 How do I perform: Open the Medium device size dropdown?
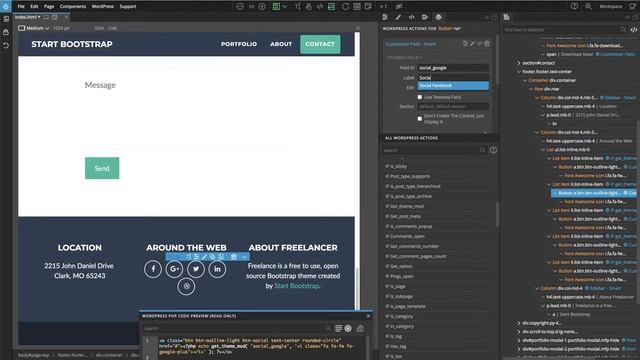coord(33,28)
